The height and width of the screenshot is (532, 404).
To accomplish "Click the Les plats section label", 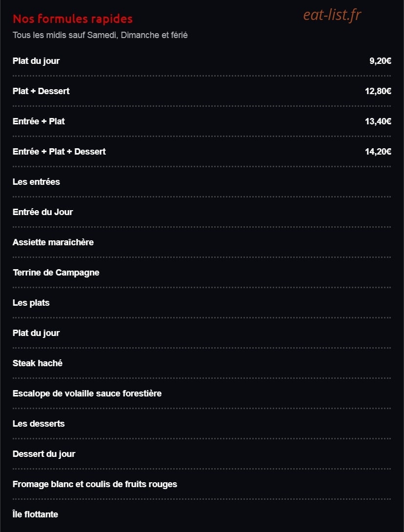I will click(x=31, y=303).
